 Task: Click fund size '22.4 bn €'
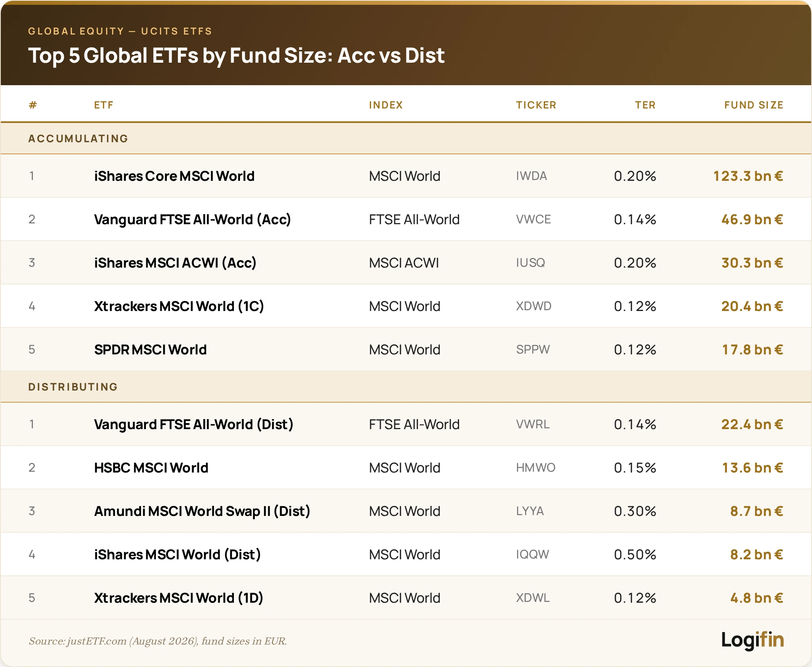coord(753,424)
